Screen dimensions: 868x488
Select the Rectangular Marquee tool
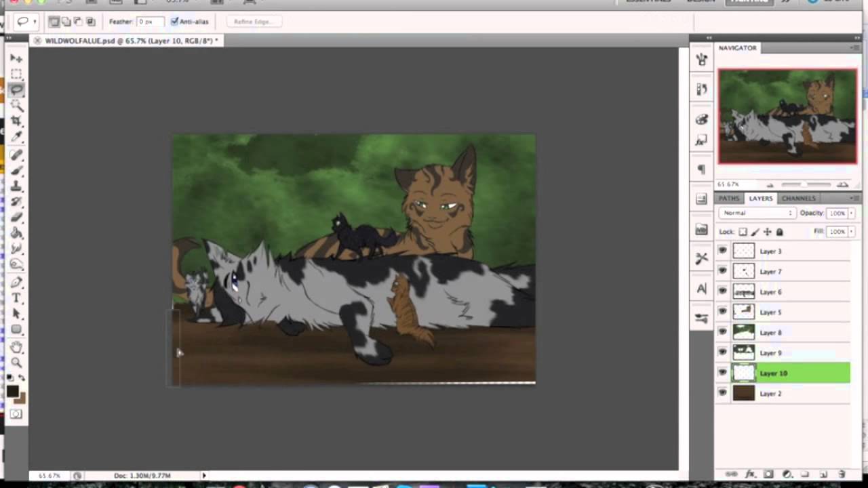coord(16,74)
